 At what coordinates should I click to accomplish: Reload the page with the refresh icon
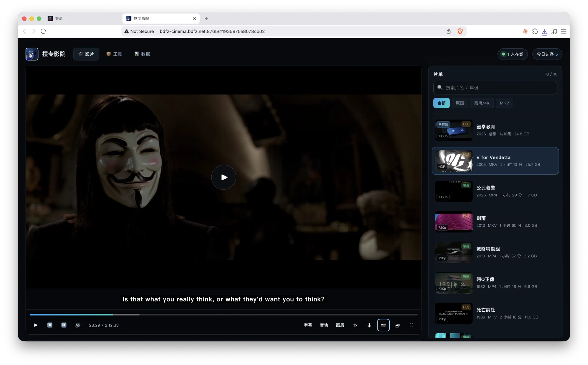click(x=44, y=31)
